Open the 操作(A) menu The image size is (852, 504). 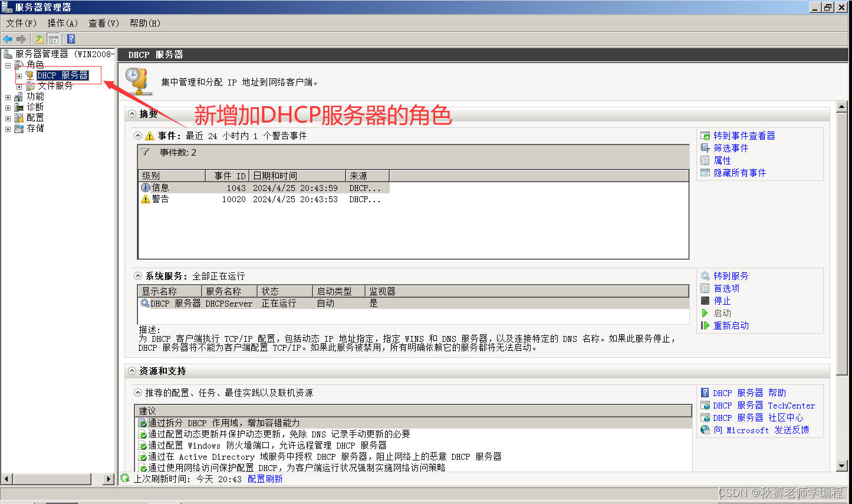[62, 23]
